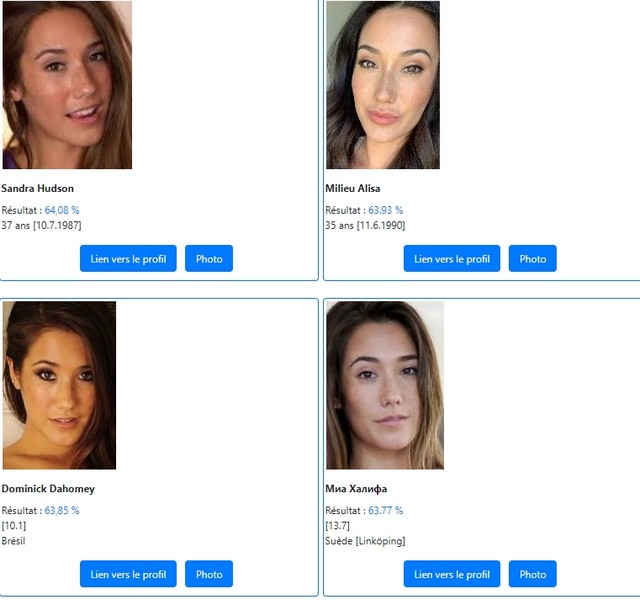Open the profile link in Milieu Alisa card
Viewport: 640px width, 600px height.
tap(452, 258)
